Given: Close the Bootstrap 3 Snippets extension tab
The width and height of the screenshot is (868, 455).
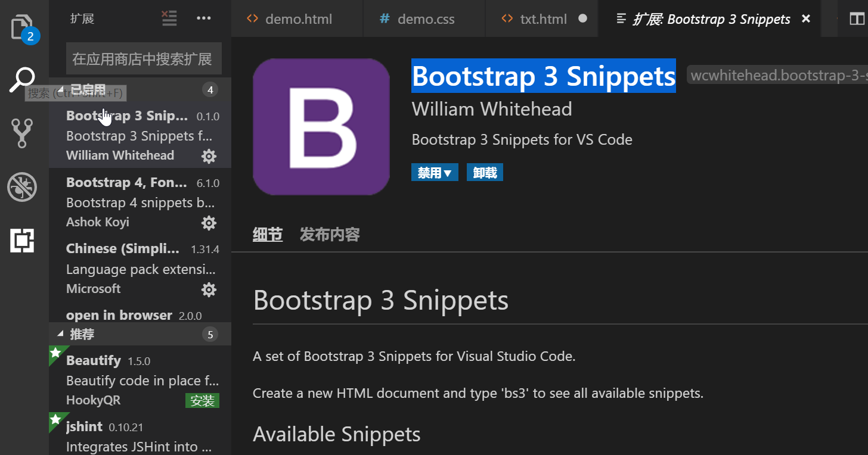Looking at the screenshot, I should [806, 19].
